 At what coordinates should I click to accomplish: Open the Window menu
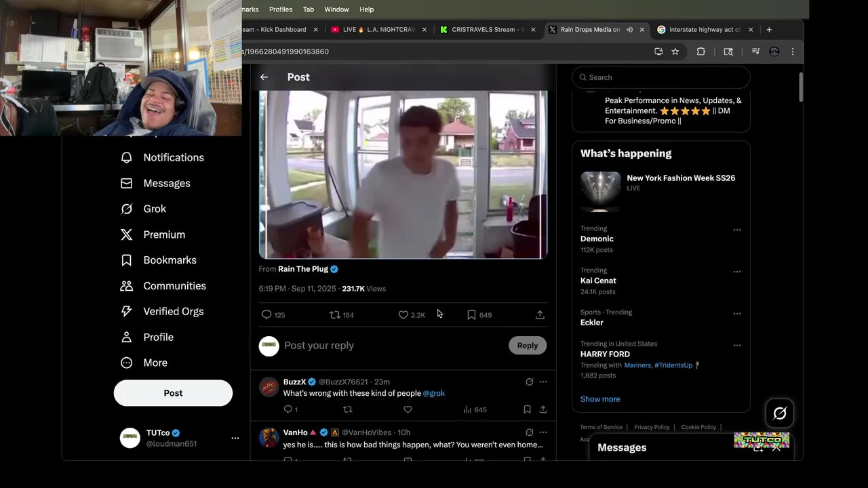pos(336,9)
